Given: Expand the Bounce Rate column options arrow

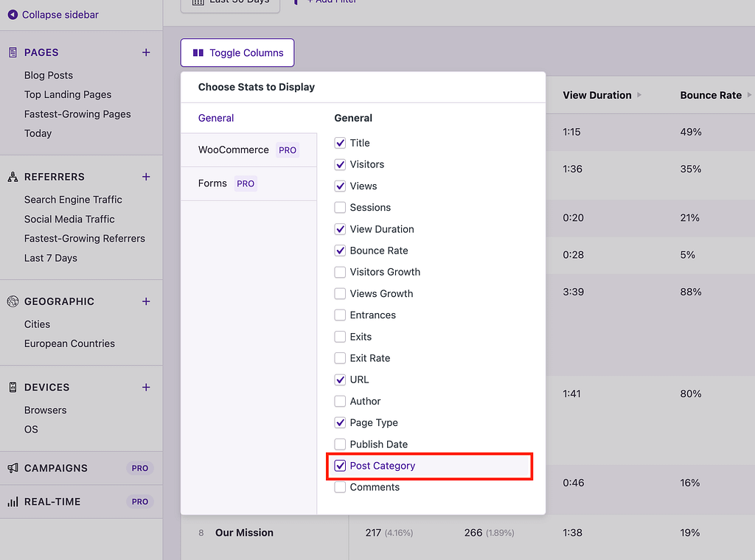Looking at the screenshot, I should point(751,94).
